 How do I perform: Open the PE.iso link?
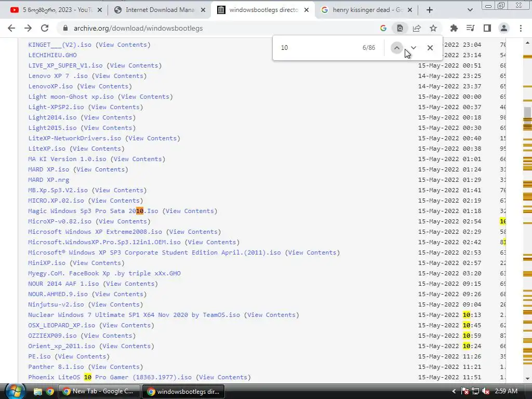[x=39, y=356]
